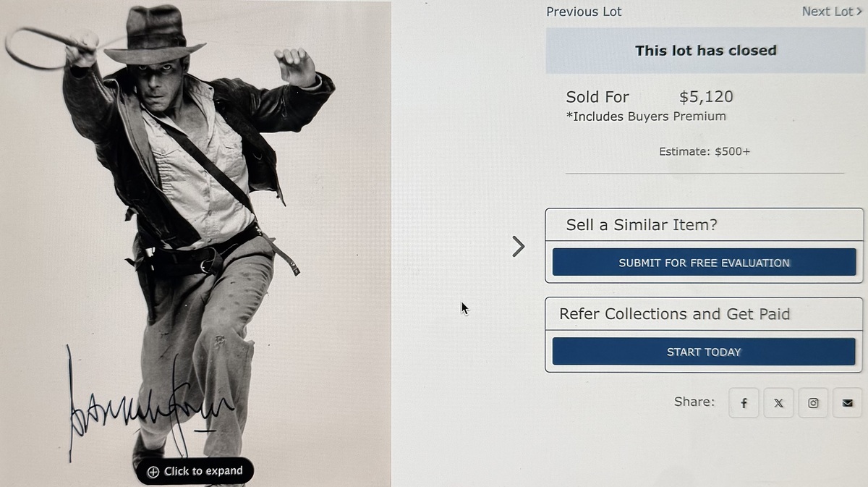This screenshot has height=487, width=868.
Task: Go to the Previous Lot
Action: (x=584, y=12)
